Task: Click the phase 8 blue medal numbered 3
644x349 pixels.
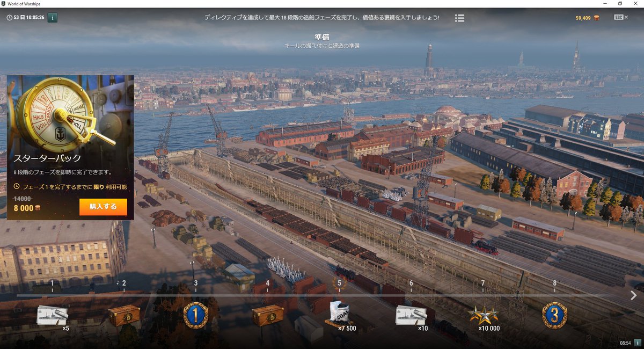Action: tap(555, 315)
